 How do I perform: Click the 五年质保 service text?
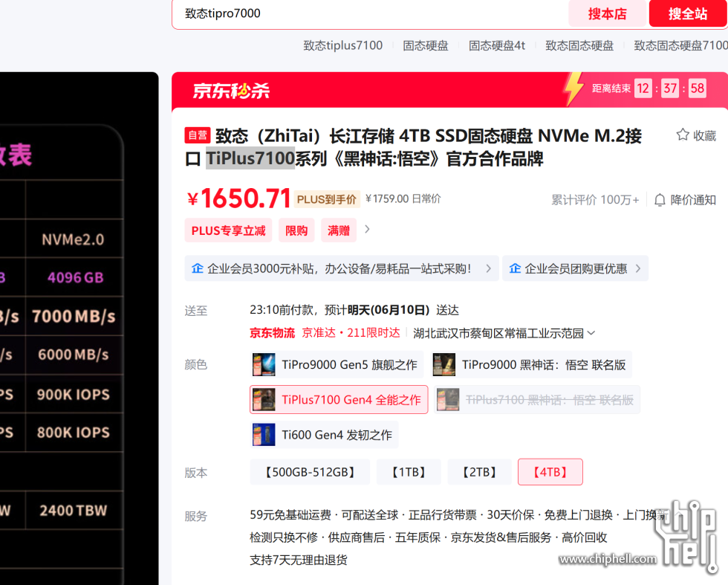[417, 537]
